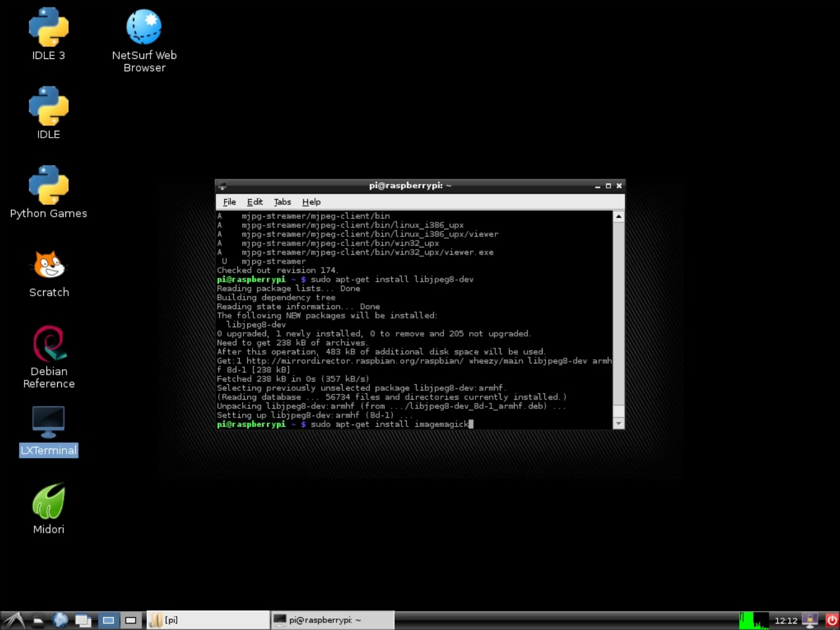Open the selected LXTerminal desktop icon

pos(49,421)
